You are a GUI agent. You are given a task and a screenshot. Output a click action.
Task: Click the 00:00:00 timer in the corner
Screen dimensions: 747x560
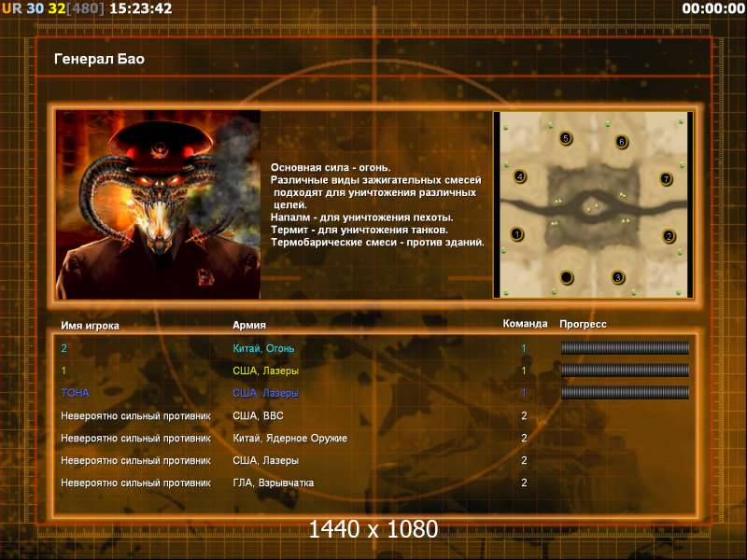click(x=712, y=8)
